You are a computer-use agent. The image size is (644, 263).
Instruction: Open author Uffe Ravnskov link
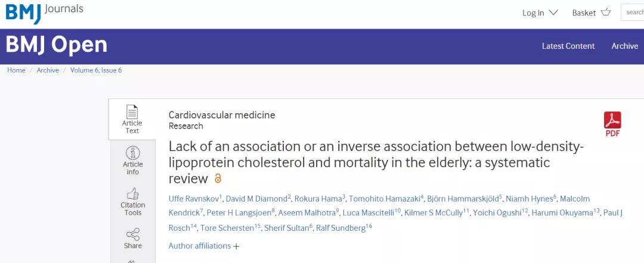point(194,199)
